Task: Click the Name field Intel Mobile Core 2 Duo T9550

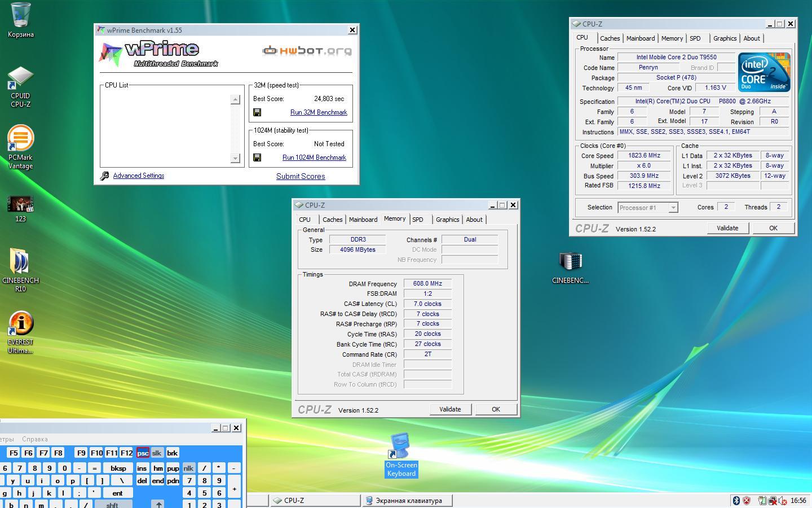Action: click(x=676, y=57)
